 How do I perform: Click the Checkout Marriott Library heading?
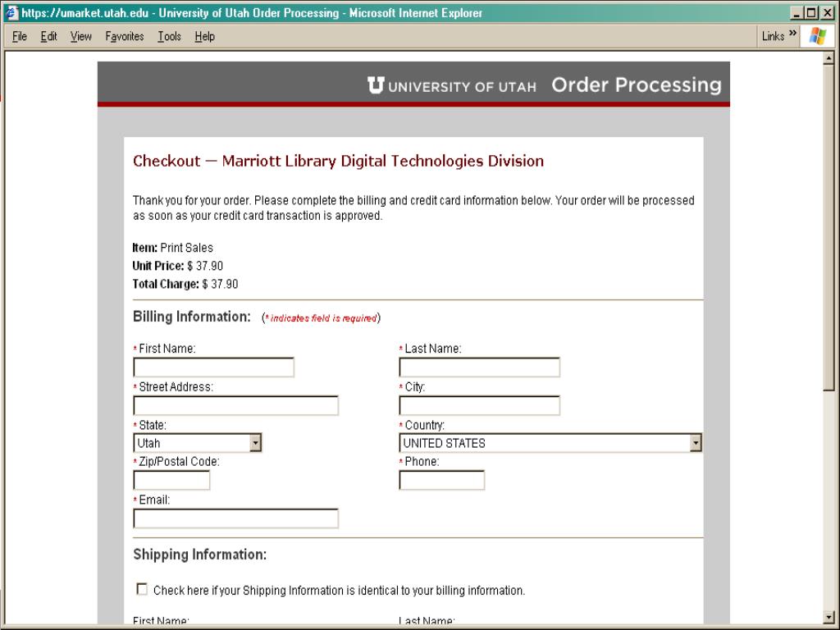(338, 161)
